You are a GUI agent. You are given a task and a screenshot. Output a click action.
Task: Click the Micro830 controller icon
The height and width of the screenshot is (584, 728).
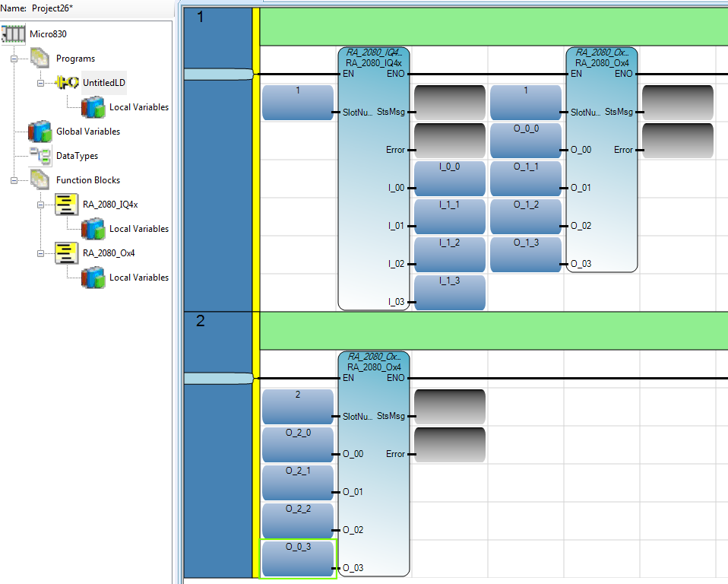[14, 34]
